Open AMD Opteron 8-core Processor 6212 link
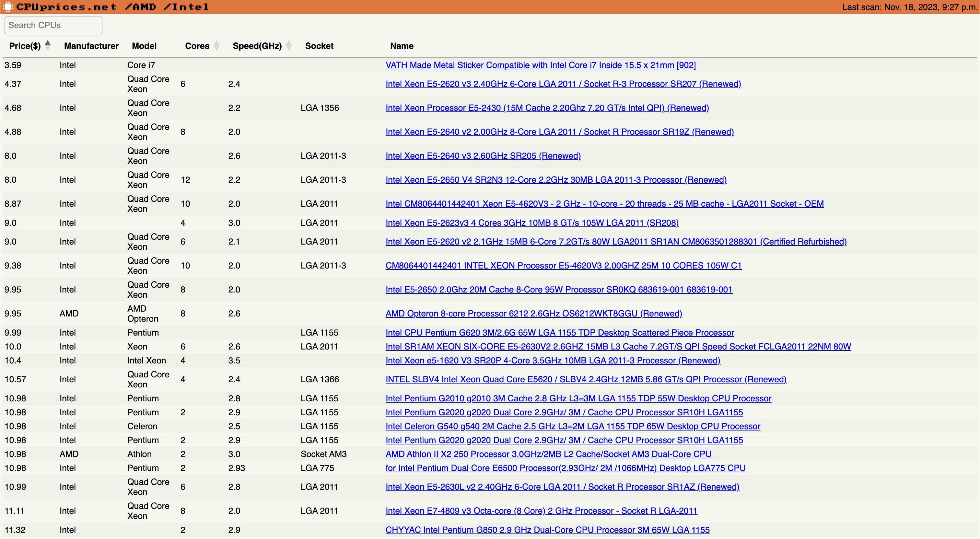Screen dimensions: 980x539 click(534, 314)
